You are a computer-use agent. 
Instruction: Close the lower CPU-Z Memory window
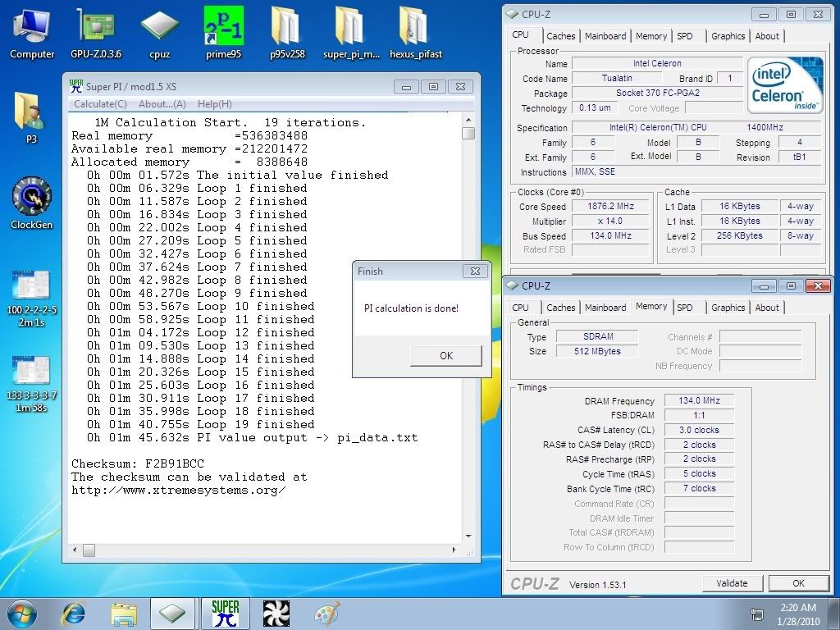[818, 286]
